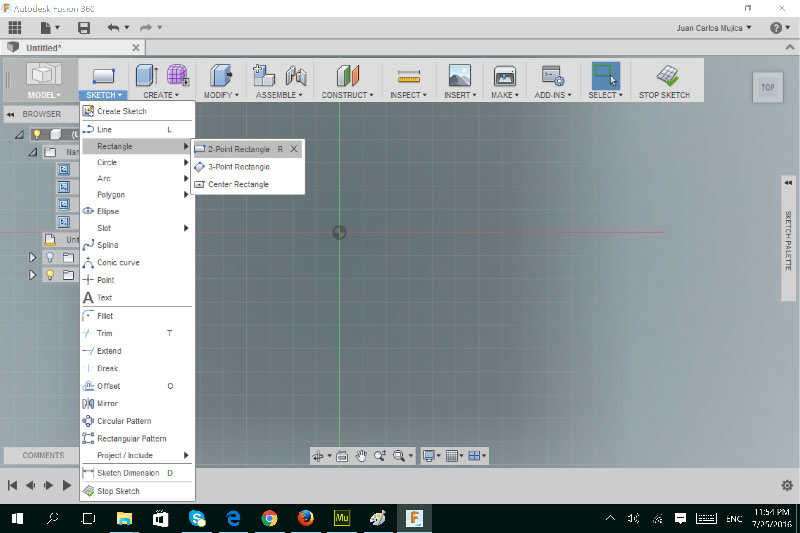This screenshot has width=800, height=533.
Task: Expand the viewports layout dropdown
Action: click(x=484, y=456)
